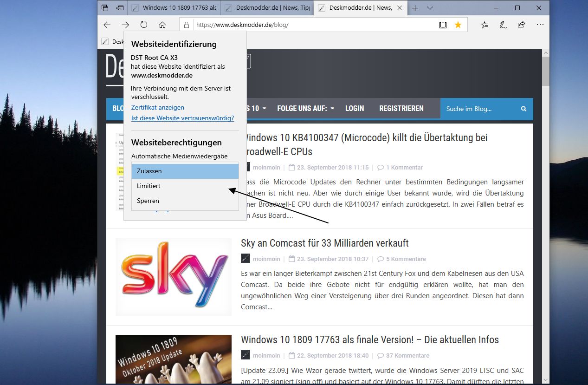
Task: Share this page icon
Action: pyautogui.click(x=522, y=25)
